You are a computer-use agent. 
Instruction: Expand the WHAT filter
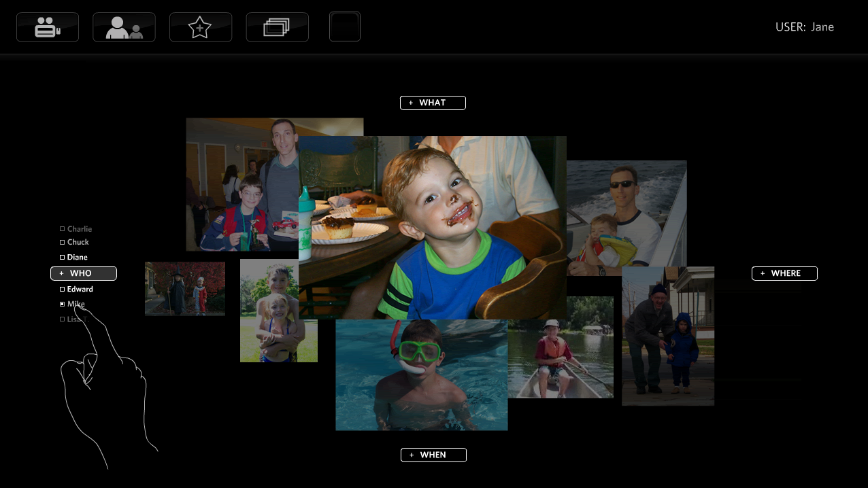[x=433, y=103]
